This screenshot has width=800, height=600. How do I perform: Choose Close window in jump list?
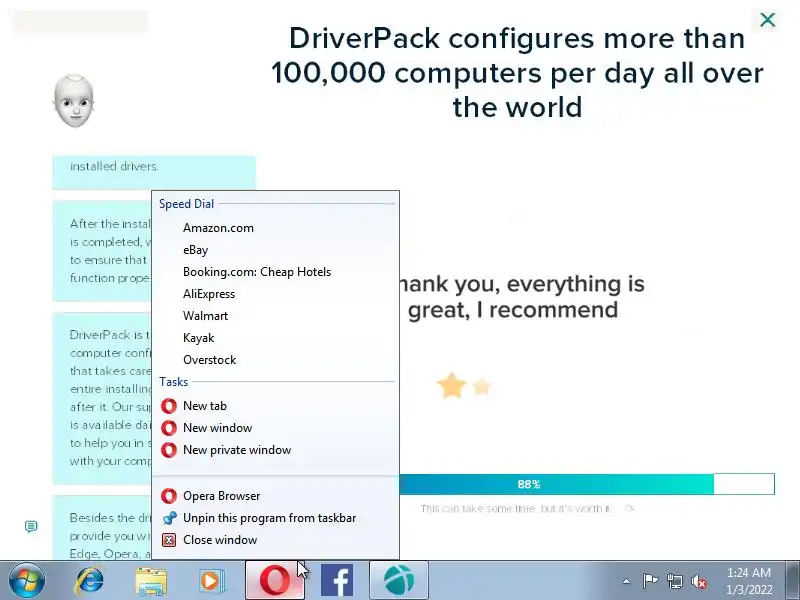(276, 539)
